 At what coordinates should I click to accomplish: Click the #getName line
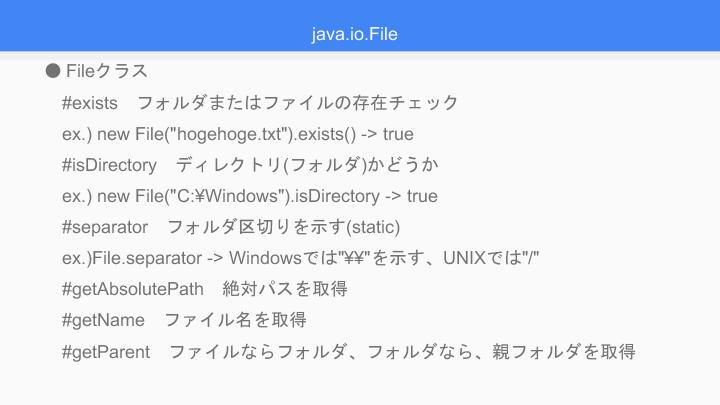click(x=184, y=320)
